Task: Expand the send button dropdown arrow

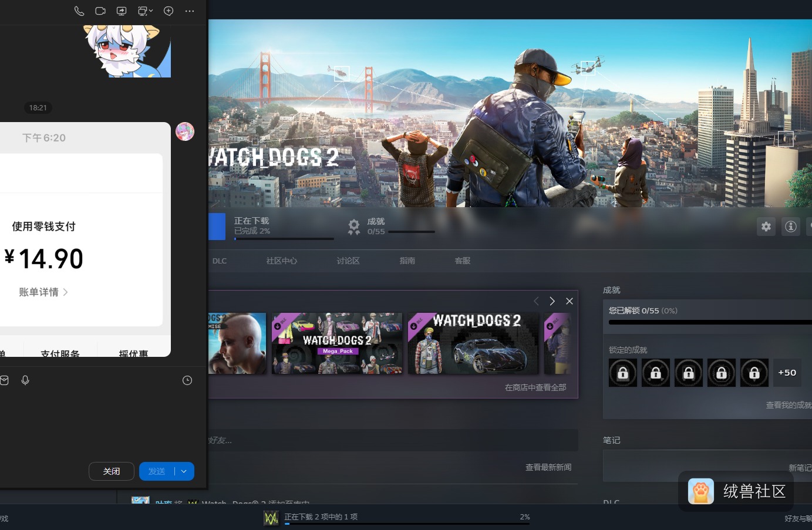Action: click(184, 471)
